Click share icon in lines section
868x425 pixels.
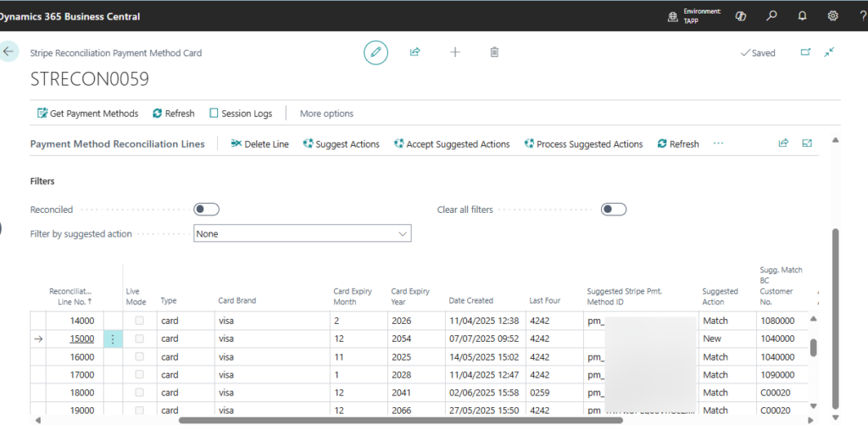point(783,143)
